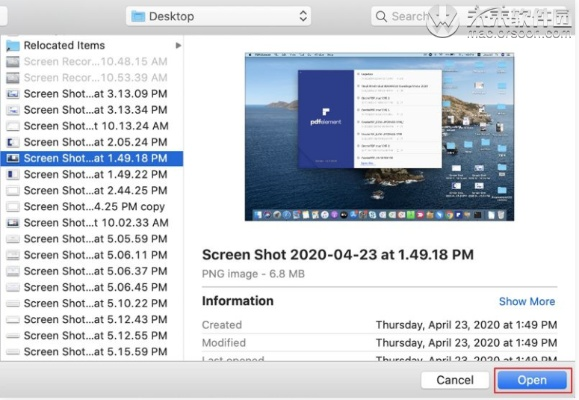Select Screen Shot...at 1.49.22 PM
Screen dimensions: 579x400
(x=92, y=174)
